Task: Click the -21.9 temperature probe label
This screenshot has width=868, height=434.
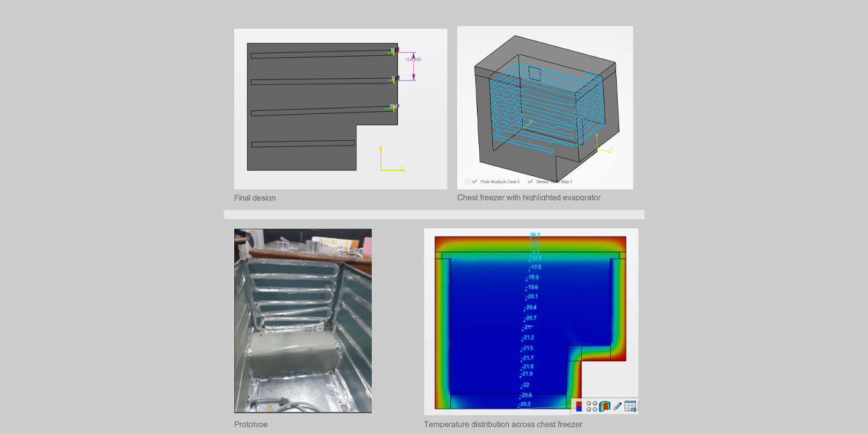Action: click(527, 374)
